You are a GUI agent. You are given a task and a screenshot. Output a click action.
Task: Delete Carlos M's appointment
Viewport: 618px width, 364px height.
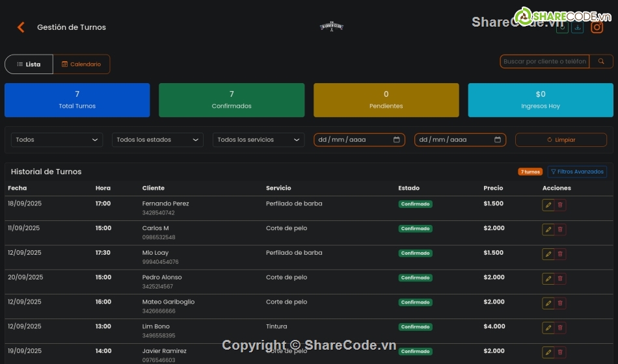(x=560, y=229)
